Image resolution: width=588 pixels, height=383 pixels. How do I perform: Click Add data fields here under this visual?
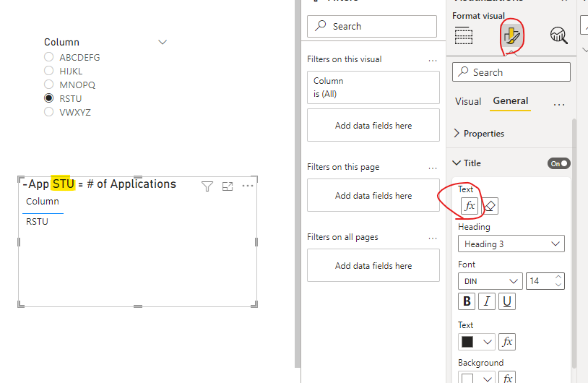tap(373, 125)
